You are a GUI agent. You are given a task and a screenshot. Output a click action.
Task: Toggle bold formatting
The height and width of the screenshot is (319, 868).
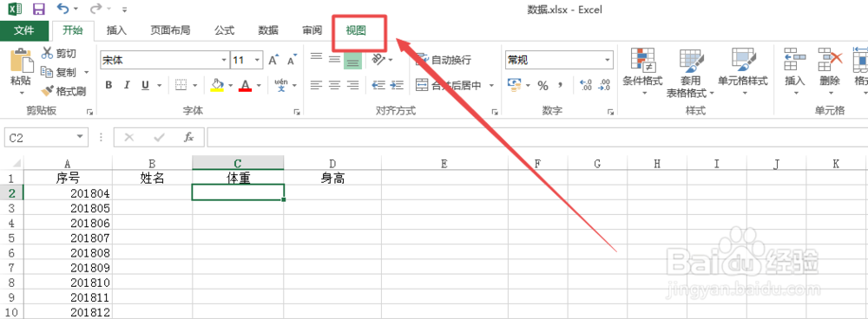pos(108,85)
